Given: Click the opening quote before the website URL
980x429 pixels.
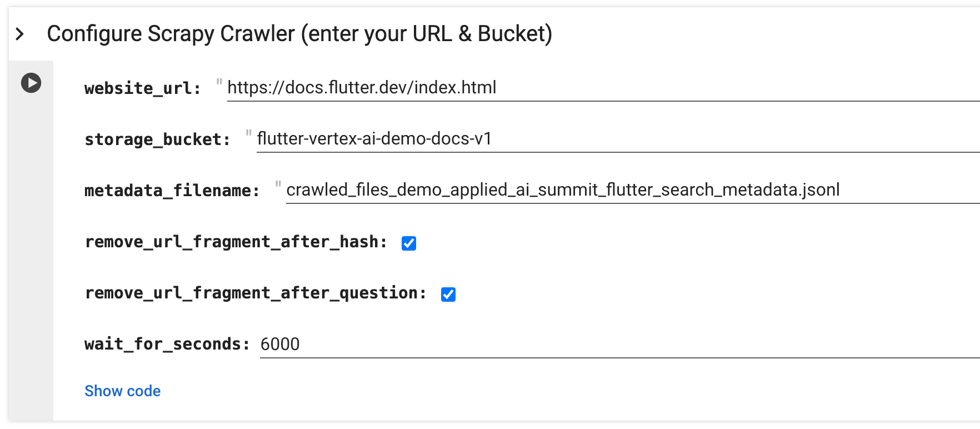Looking at the screenshot, I should pos(219,84).
